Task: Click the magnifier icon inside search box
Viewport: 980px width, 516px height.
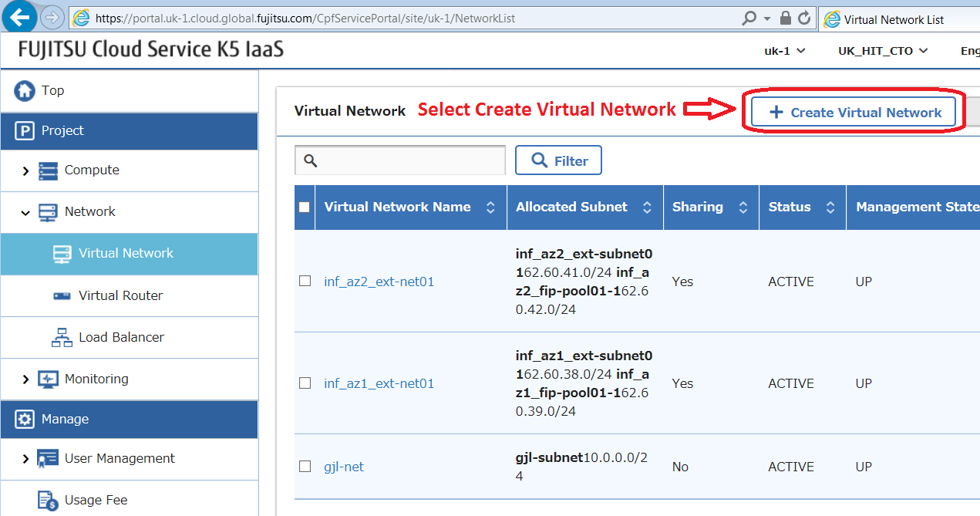Action: click(311, 160)
